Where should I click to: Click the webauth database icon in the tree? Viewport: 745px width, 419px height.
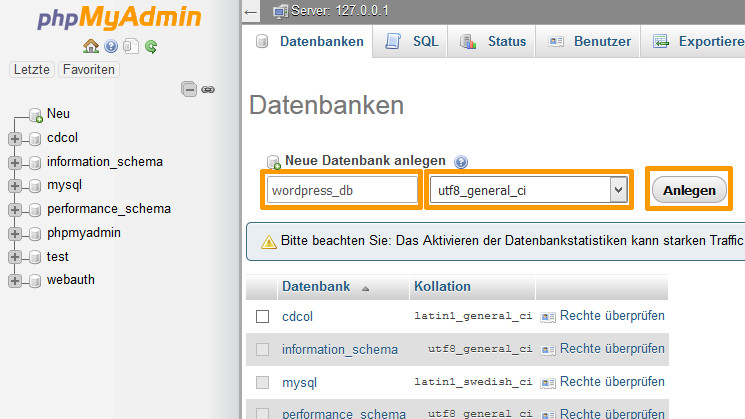pos(35,281)
